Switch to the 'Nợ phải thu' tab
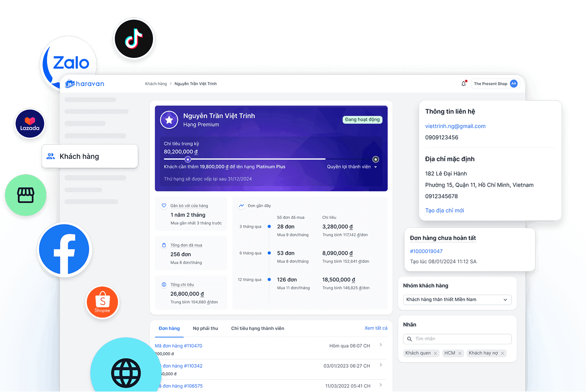The height and width of the screenshot is (392, 586). [205, 329]
